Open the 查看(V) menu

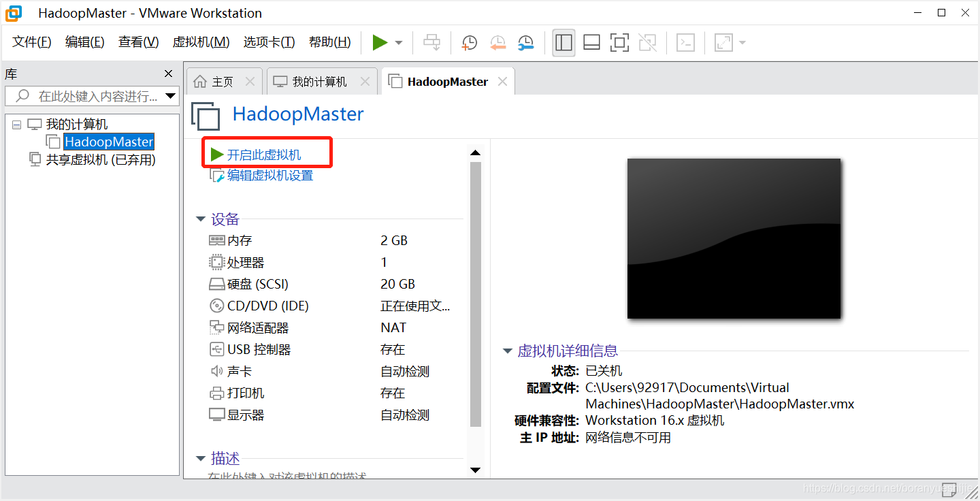(x=138, y=42)
